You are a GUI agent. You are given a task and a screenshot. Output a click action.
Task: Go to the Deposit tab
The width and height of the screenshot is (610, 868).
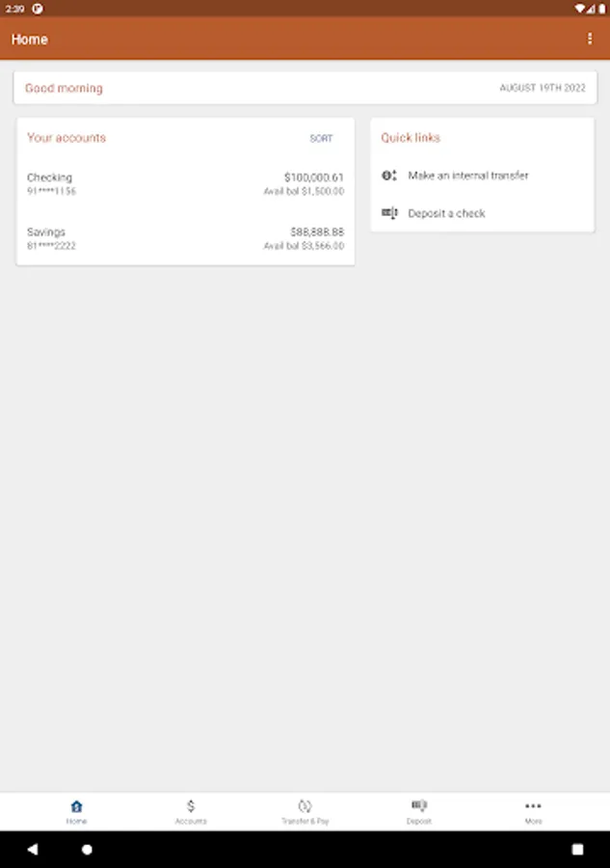(x=419, y=811)
